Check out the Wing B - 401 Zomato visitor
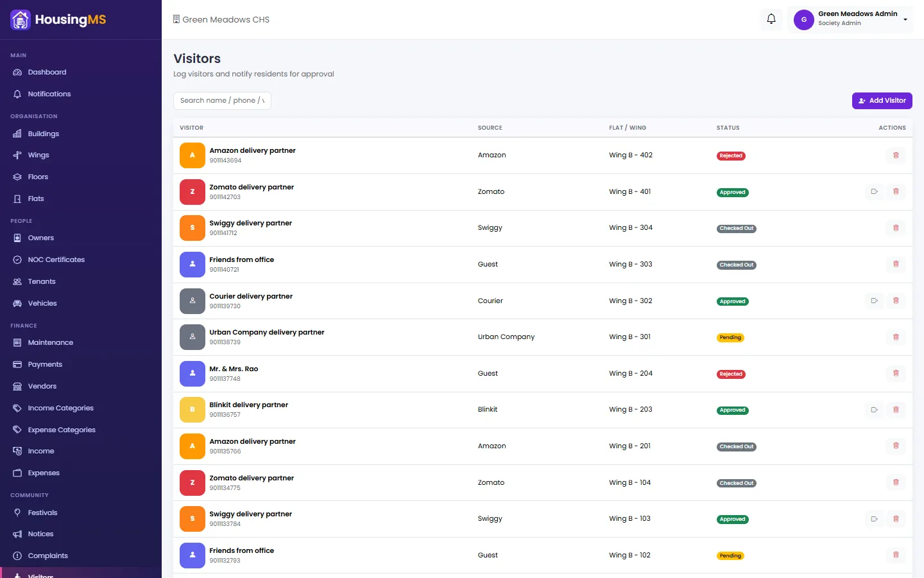Screen dimensions: 924x578 [874, 191]
